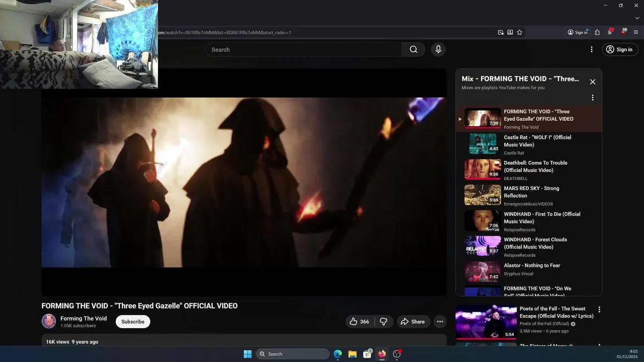Click the video player to pause
This screenshot has width=644, height=362.
click(244, 183)
